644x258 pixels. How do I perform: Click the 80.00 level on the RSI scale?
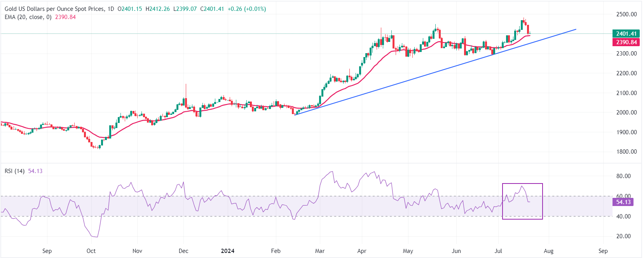point(623,176)
